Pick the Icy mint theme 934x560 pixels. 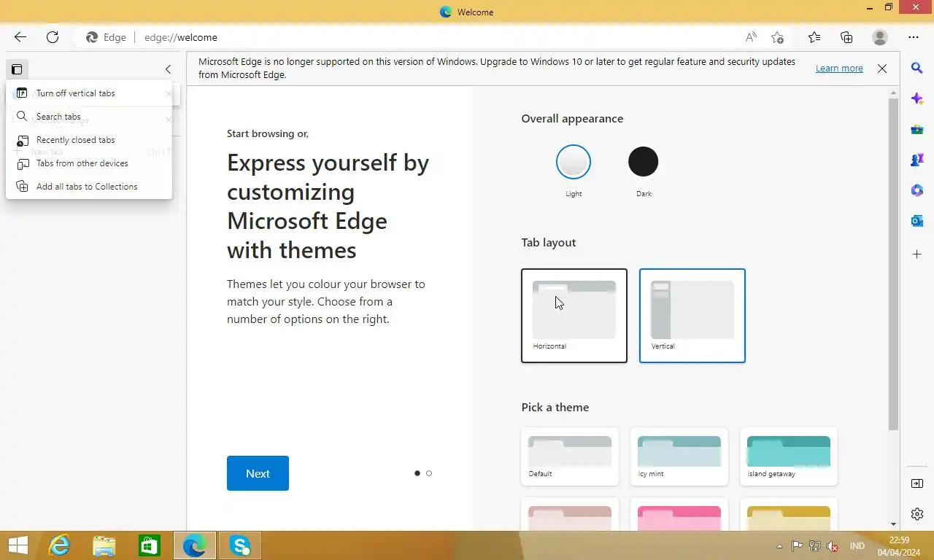pos(679,456)
